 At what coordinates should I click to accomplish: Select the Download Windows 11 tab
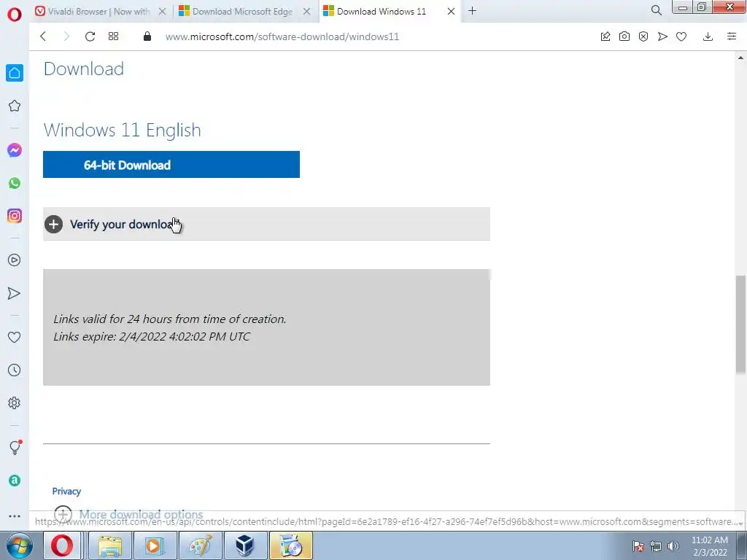coord(381,12)
